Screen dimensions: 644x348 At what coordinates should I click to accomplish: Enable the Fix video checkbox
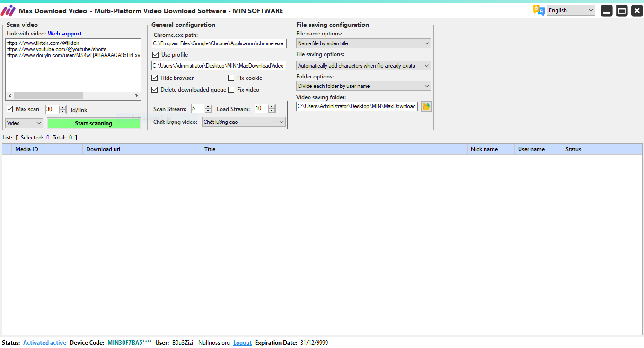pos(231,90)
